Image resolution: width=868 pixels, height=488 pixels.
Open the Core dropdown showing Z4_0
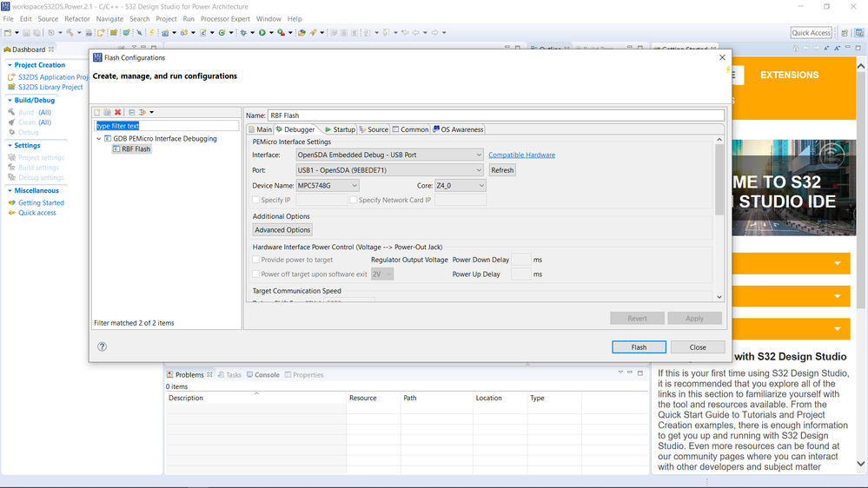pos(460,185)
